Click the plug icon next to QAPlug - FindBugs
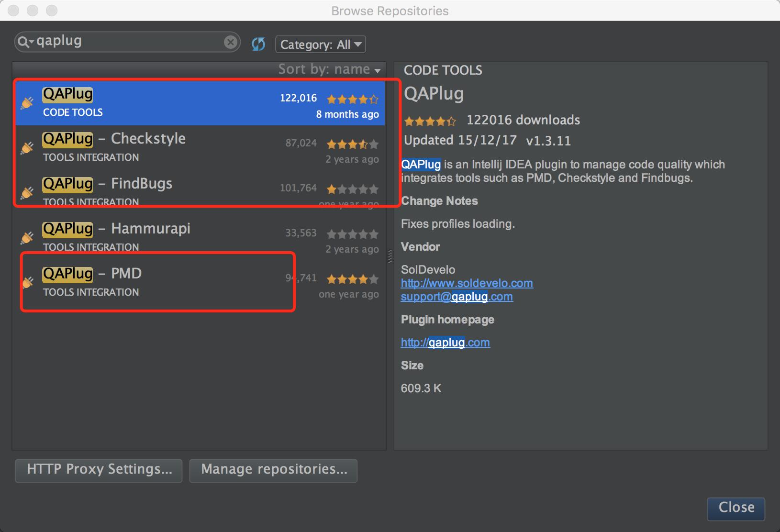 click(x=27, y=193)
